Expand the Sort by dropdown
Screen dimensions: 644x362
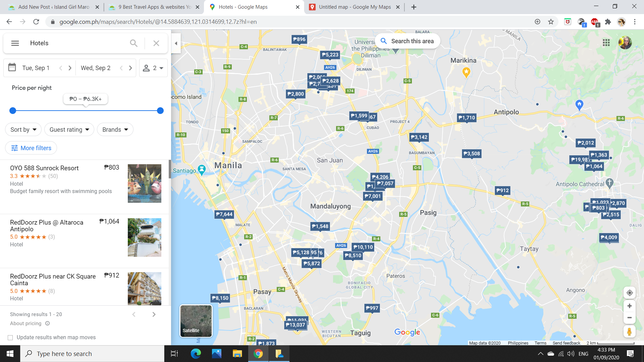(23, 130)
